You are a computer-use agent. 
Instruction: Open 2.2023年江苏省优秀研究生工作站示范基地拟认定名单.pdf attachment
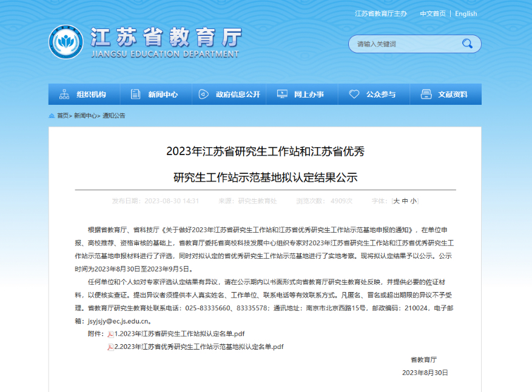point(199,347)
